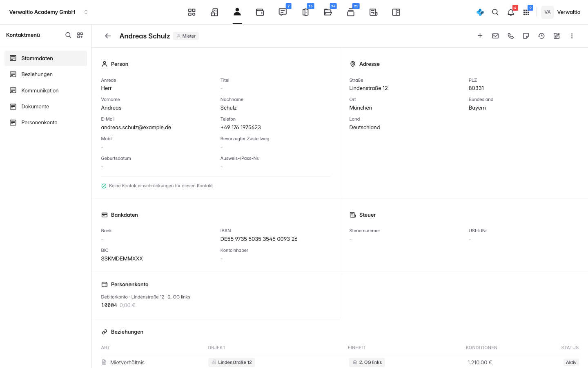Click the email andreas.schulz@example.de
The height and width of the screenshot is (368, 588).
point(136,127)
